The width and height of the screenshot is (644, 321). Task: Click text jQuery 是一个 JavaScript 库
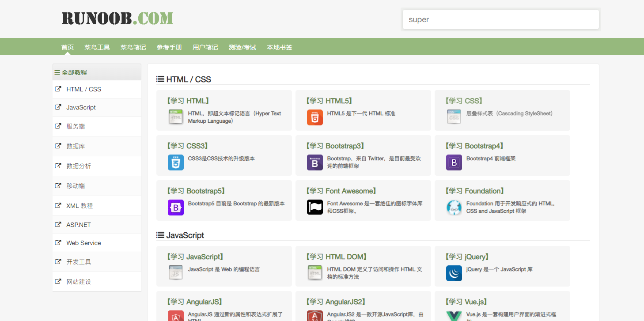pyautogui.click(x=500, y=269)
